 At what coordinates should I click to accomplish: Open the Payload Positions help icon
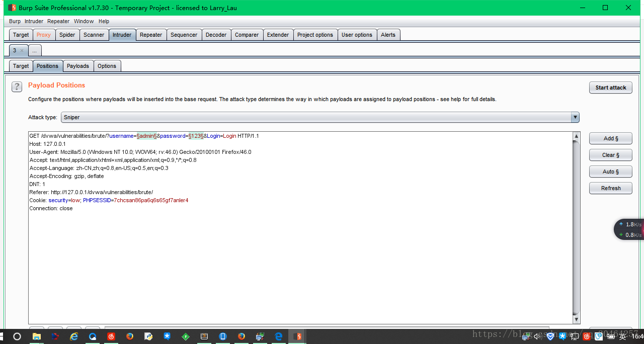(x=17, y=87)
